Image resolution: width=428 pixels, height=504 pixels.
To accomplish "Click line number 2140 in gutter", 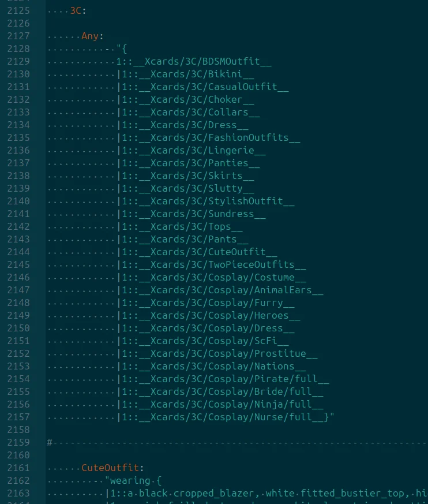I will tap(18, 201).
